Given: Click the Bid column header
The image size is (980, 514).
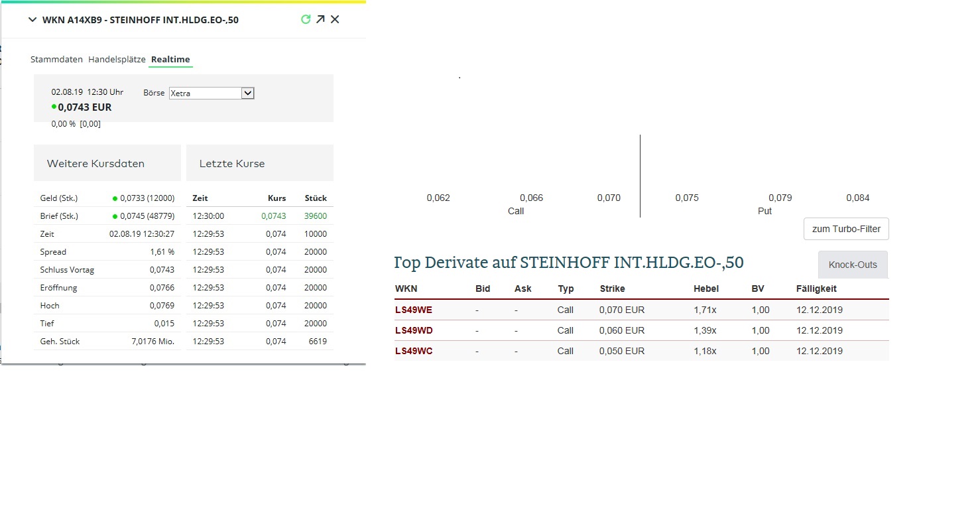Looking at the screenshot, I should (483, 289).
